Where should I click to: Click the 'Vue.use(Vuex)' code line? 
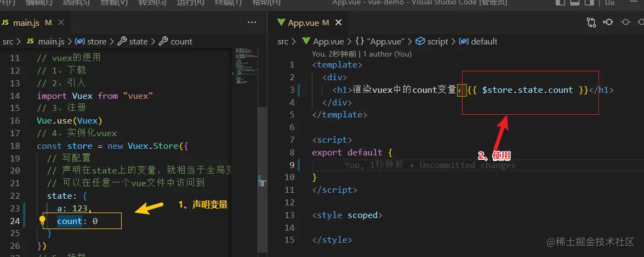70,121
